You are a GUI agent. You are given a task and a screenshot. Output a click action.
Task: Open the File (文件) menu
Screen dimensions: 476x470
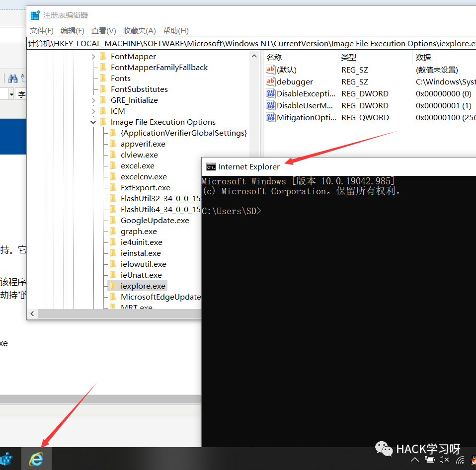click(42, 31)
